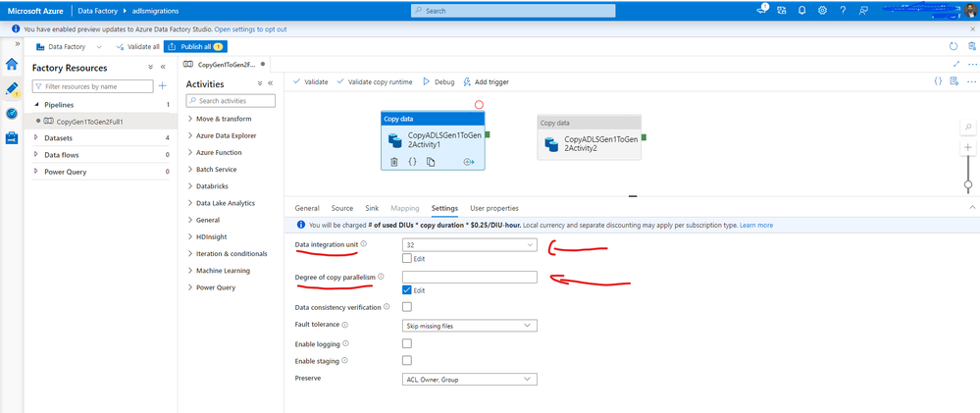The width and height of the screenshot is (980, 413).
Task: Open the Fault tolerance dropdown
Action: pos(468,326)
